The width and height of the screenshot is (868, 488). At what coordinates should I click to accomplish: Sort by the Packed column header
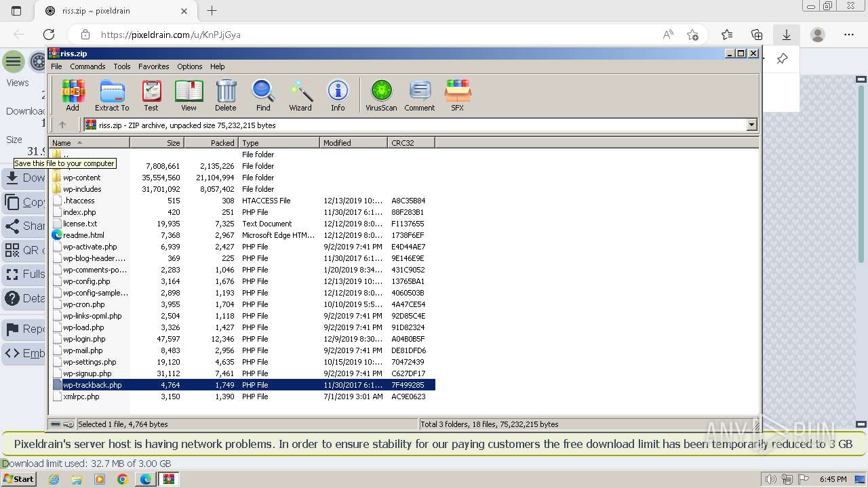[x=211, y=143]
